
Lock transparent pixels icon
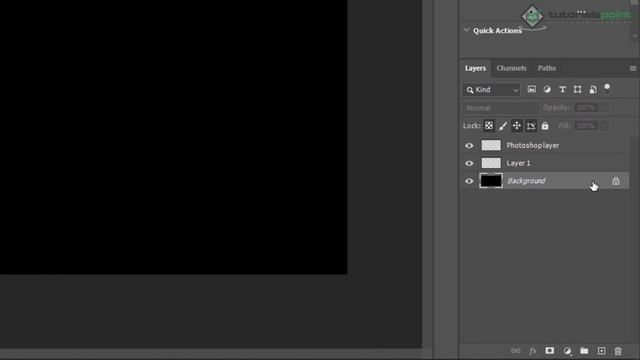coord(489,126)
